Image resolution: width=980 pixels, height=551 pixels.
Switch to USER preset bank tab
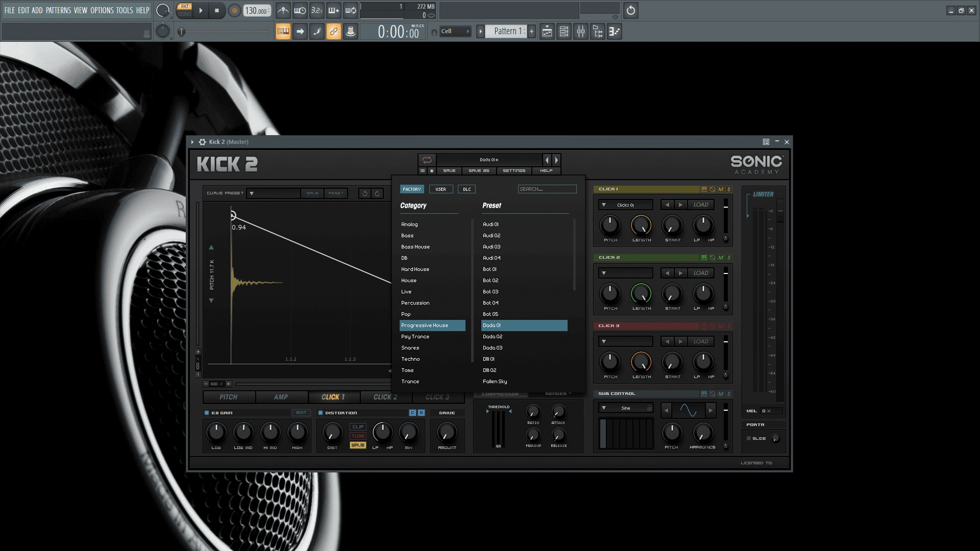pos(441,189)
